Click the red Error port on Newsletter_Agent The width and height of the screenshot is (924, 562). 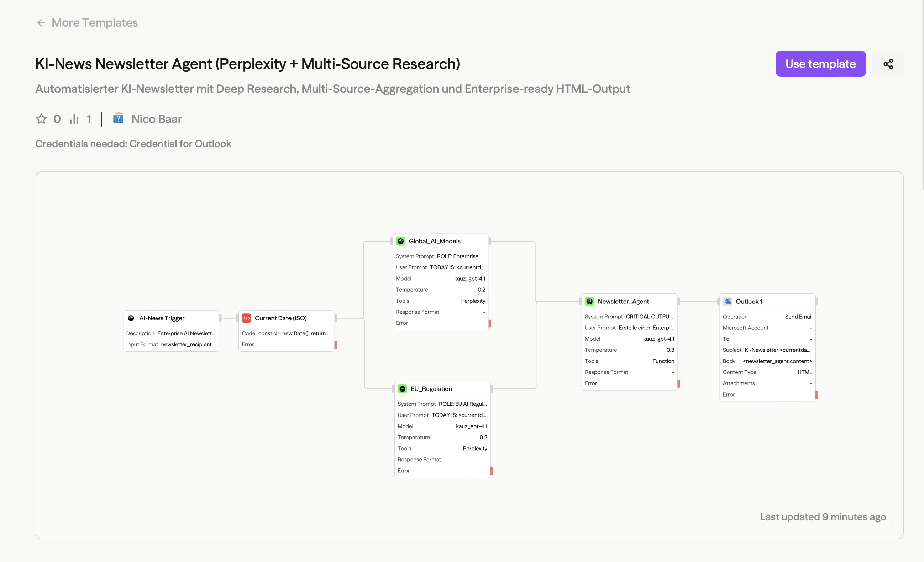[x=679, y=384]
